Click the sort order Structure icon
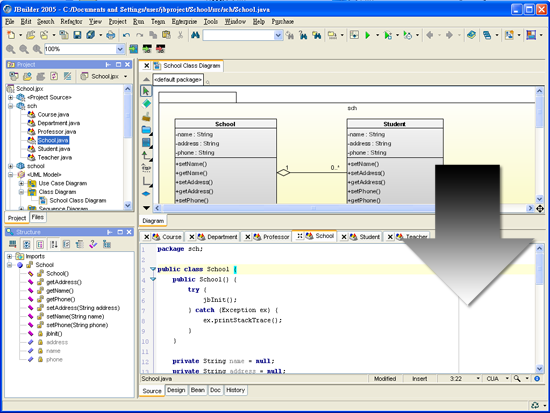550x413 pixels. [x=54, y=244]
